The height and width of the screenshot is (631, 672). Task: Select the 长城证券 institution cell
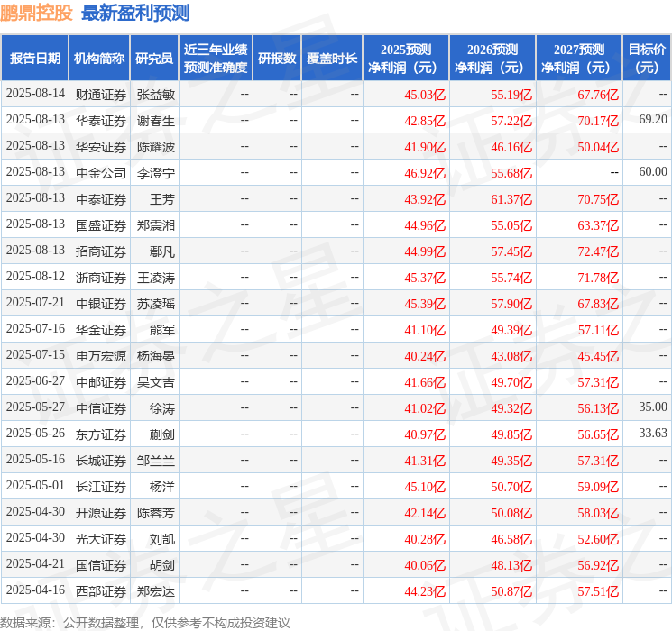click(x=101, y=461)
